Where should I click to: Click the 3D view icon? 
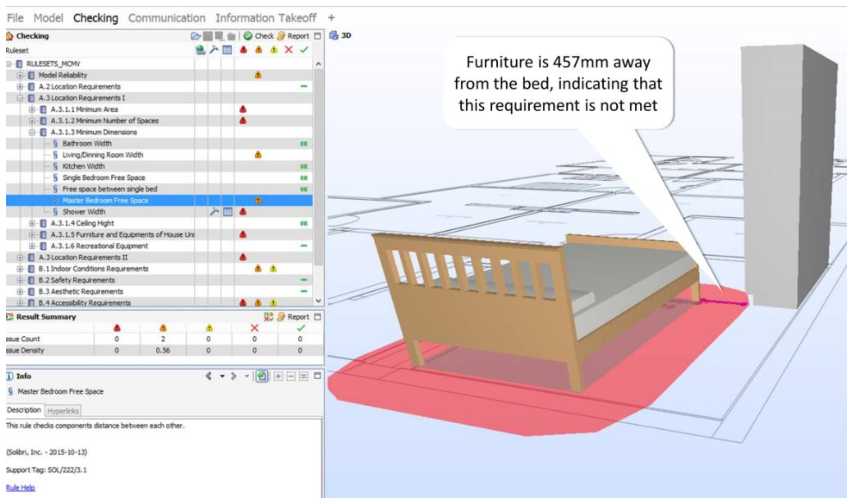click(x=334, y=35)
